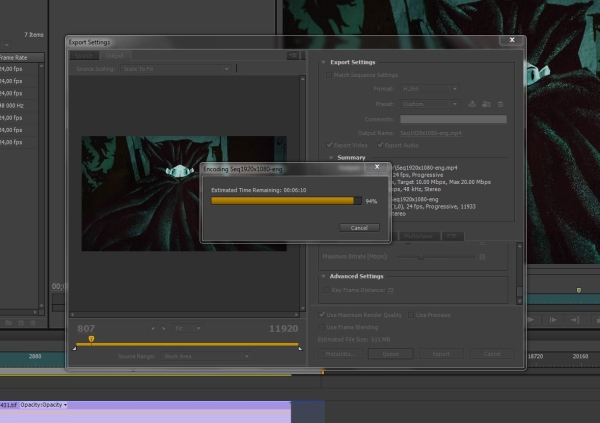
Task: Collapse the Export Settings section
Action: (323, 62)
